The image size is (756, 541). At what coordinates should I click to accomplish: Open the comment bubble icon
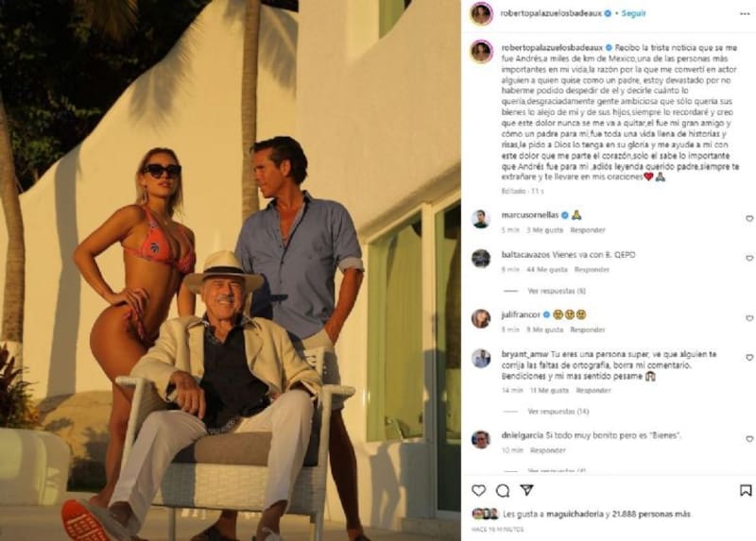[503, 491]
